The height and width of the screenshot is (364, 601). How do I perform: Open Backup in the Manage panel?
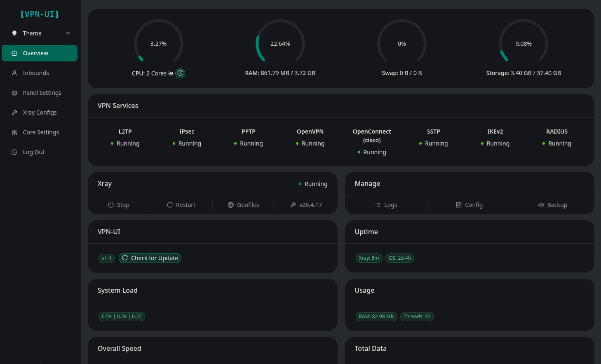coord(553,205)
